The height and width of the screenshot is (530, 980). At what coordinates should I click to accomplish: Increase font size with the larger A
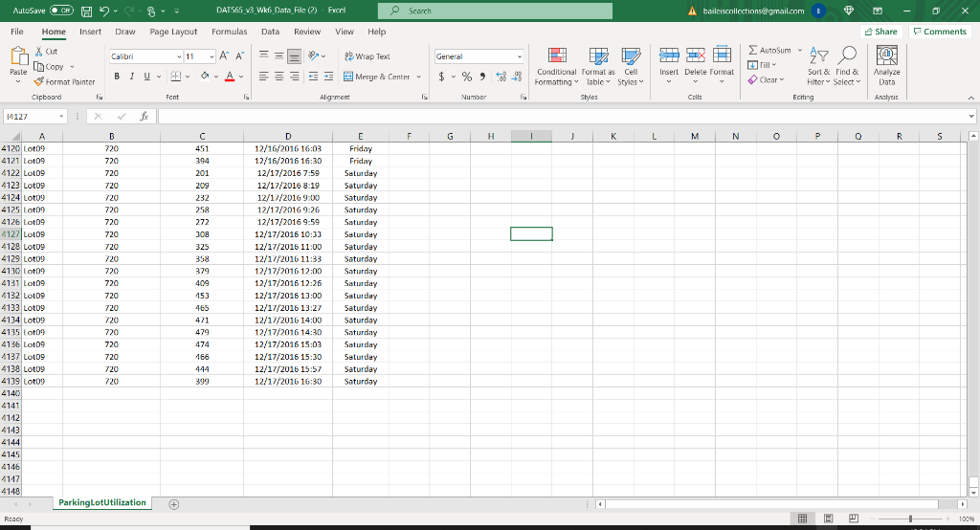pyautogui.click(x=224, y=56)
